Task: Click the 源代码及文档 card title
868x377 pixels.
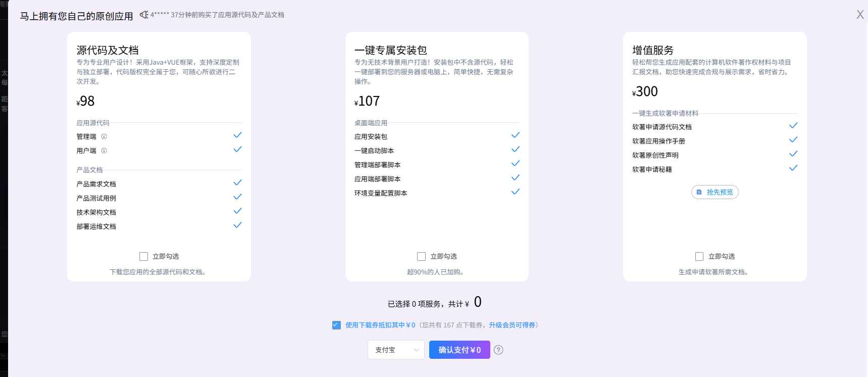Action: click(x=108, y=50)
